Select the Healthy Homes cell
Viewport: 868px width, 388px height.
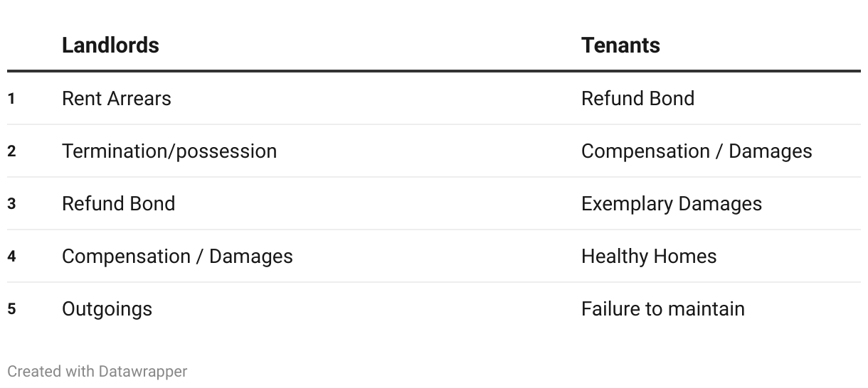(x=649, y=257)
